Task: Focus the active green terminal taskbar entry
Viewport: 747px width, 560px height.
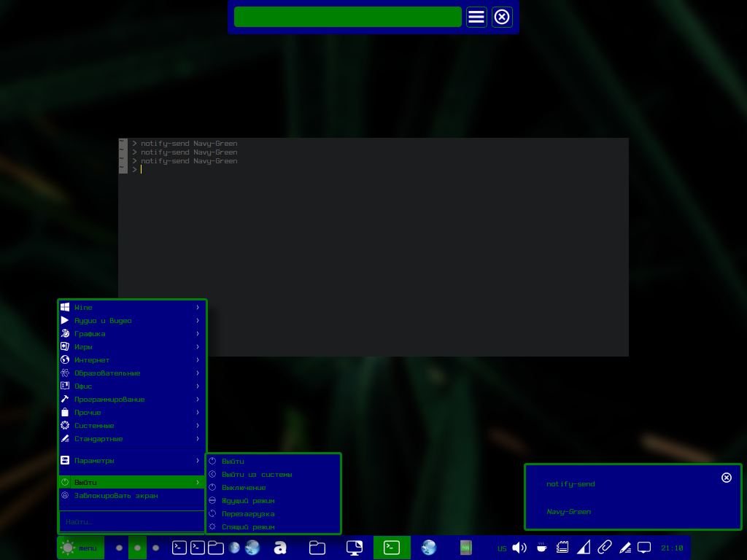Action: (x=392, y=548)
